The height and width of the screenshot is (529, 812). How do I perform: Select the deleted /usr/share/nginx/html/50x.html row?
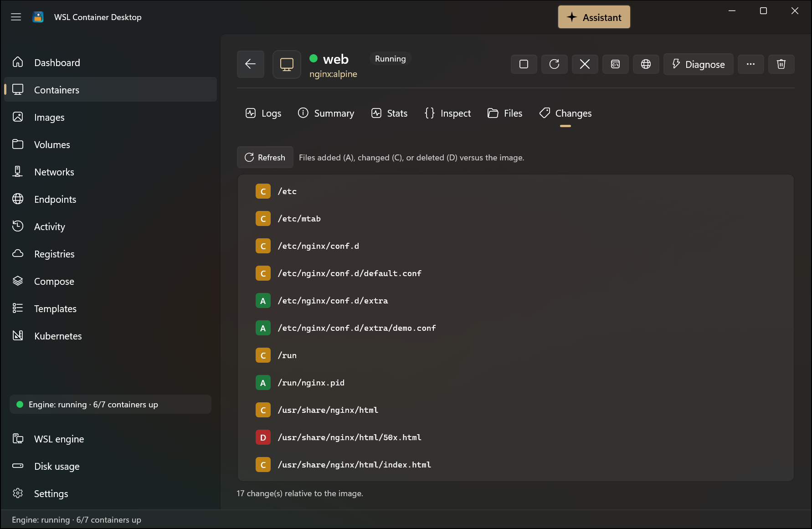[x=515, y=437]
